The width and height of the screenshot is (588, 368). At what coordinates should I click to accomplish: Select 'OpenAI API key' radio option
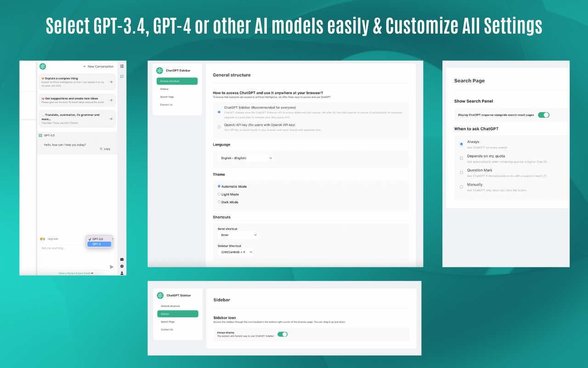pos(219,126)
